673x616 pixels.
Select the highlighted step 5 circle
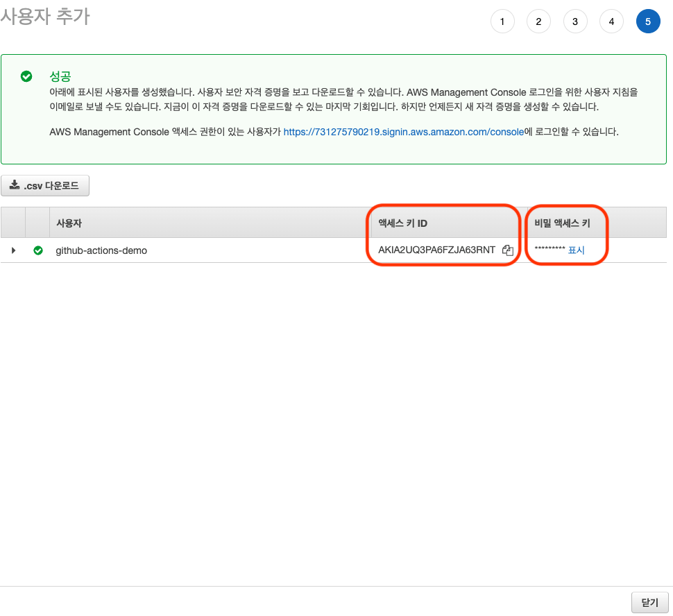click(648, 22)
